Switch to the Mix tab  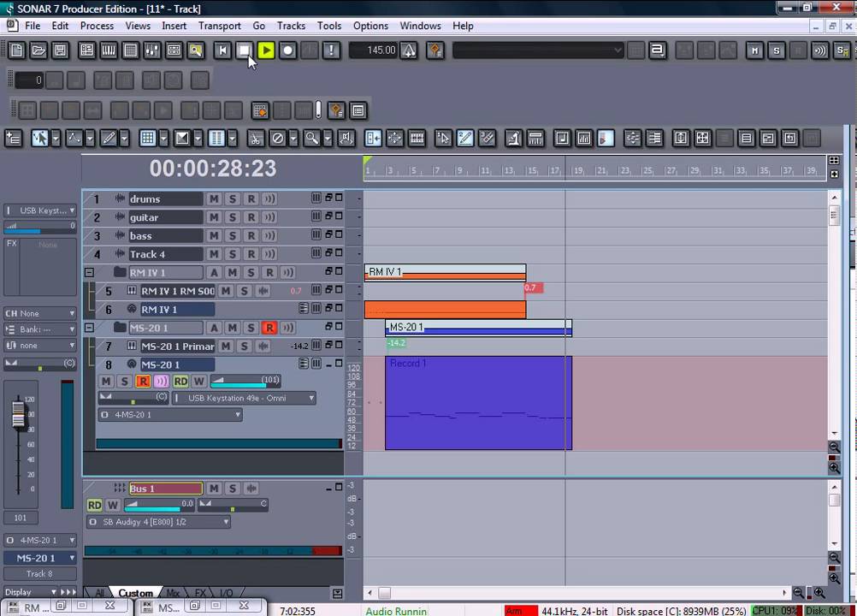coord(173,593)
